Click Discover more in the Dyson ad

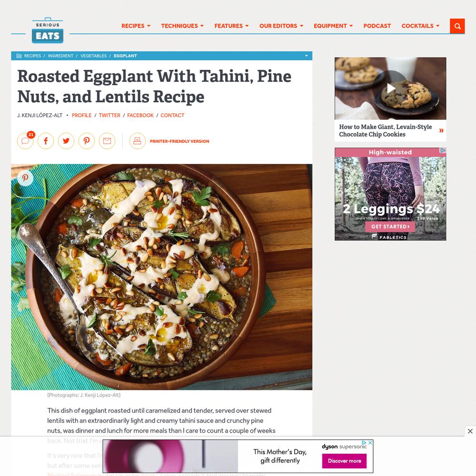pos(344,461)
